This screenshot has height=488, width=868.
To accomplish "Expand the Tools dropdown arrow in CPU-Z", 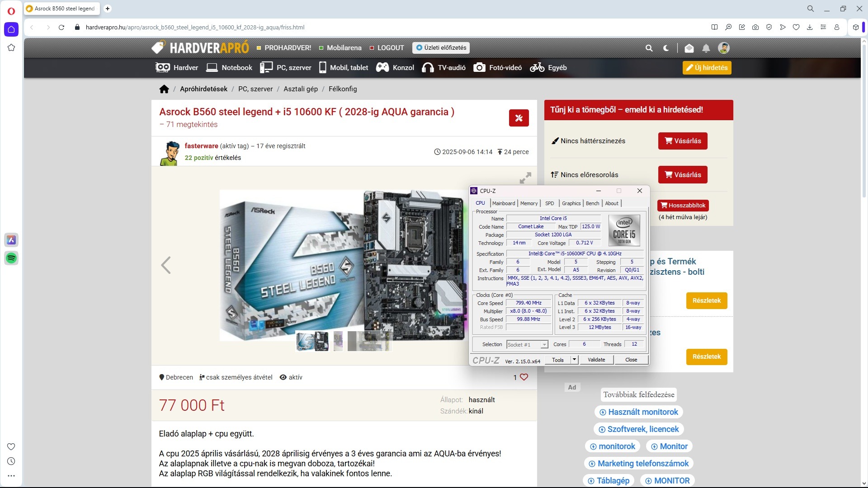I will [574, 360].
